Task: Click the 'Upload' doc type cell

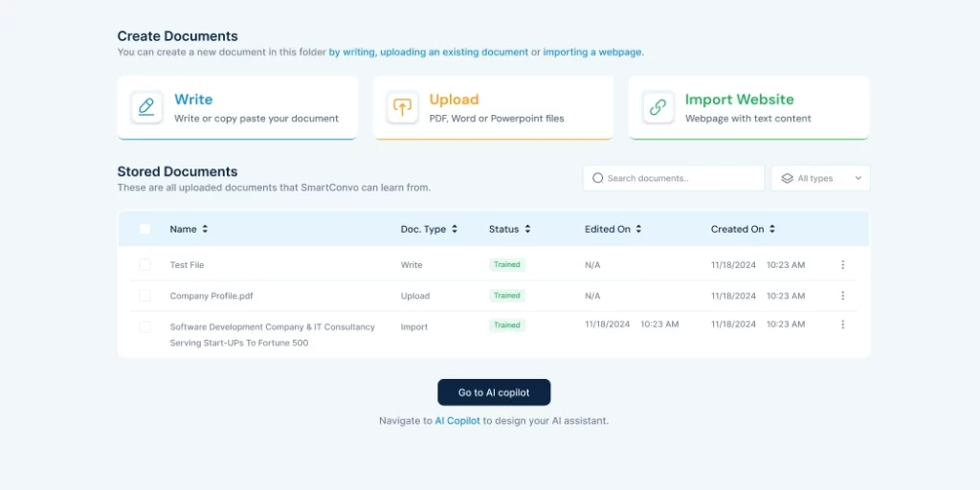Action: [x=415, y=296]
